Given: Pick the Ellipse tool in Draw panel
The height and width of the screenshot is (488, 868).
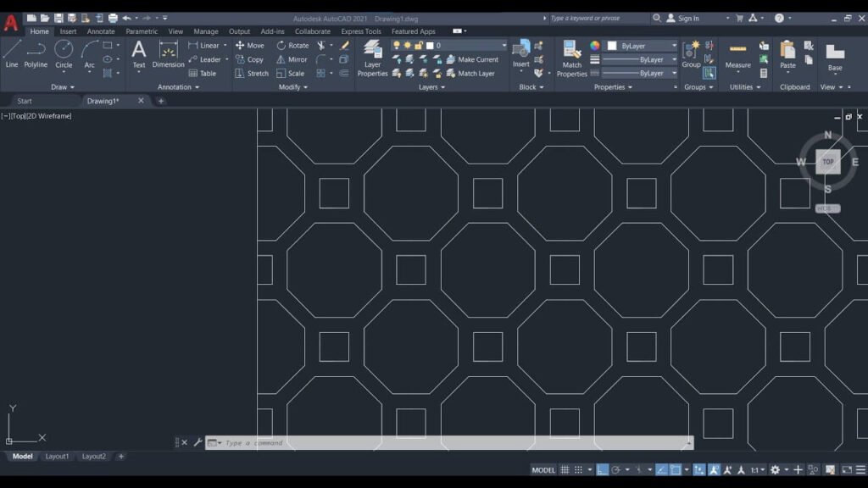Looking at the screenshot, I should [x=108, y=59].
